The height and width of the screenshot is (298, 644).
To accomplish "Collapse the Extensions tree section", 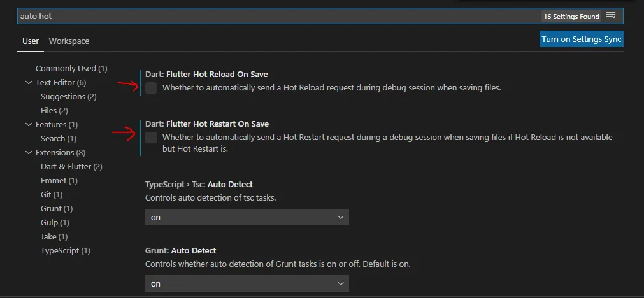I will pyautogui.click(x=29, y=153).
